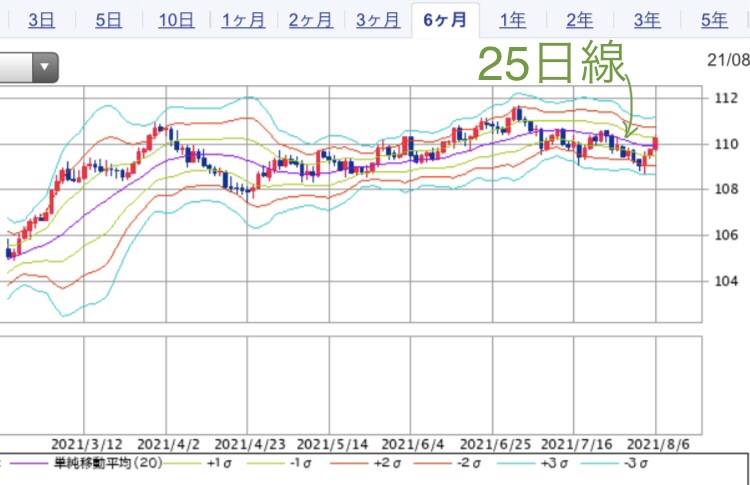Click the 2021/7/16 date axis label
The image size is (750, 485).
click(576, 444)
